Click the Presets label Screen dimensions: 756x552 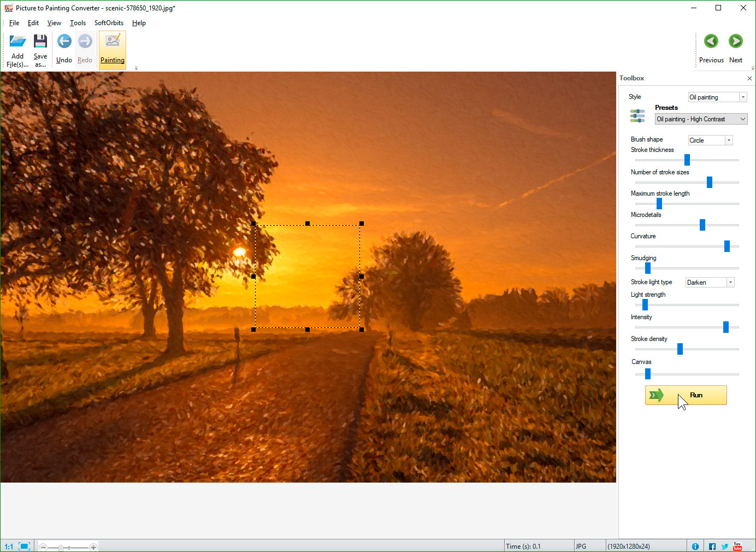(x=666, y=108)
